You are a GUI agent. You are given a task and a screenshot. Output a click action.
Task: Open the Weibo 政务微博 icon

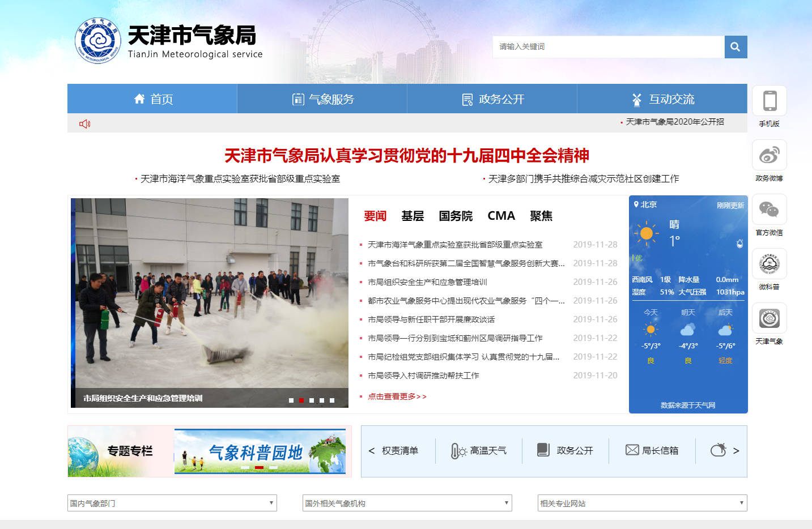[x=769, y=155]
